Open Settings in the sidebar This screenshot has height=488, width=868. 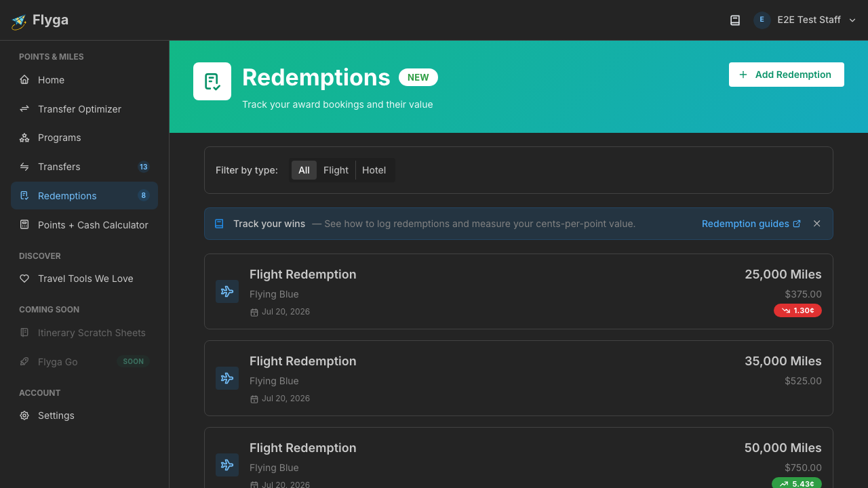(84, 415)
